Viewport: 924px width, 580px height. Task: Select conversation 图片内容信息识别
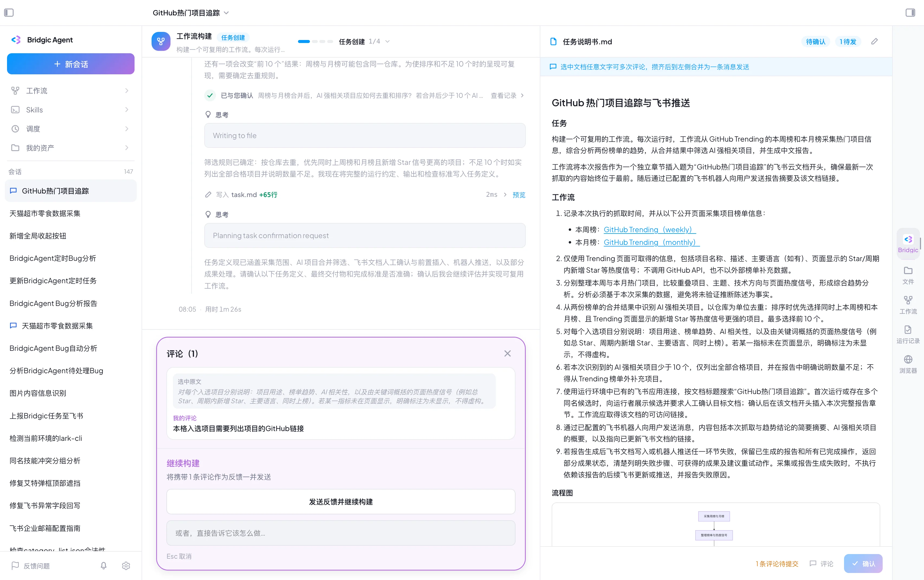pyautogui.click(x=71, y=393)
